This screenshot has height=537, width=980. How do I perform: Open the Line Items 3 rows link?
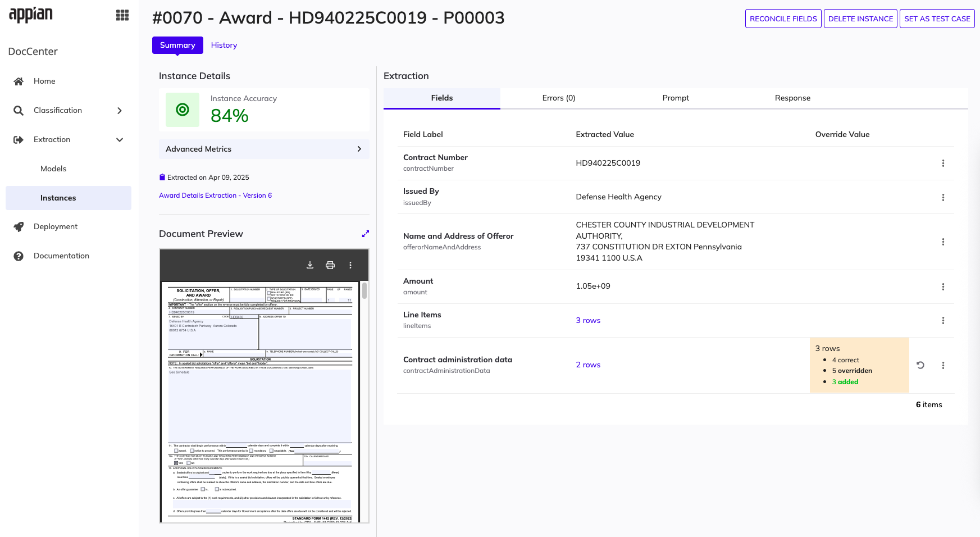click(588, 321)
